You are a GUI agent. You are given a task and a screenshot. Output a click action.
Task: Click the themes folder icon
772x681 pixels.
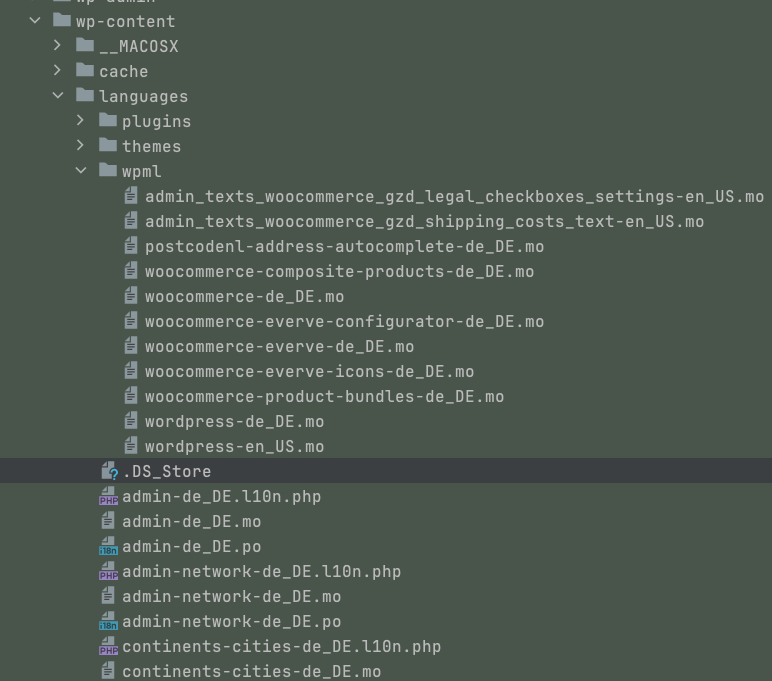point(108,145)
